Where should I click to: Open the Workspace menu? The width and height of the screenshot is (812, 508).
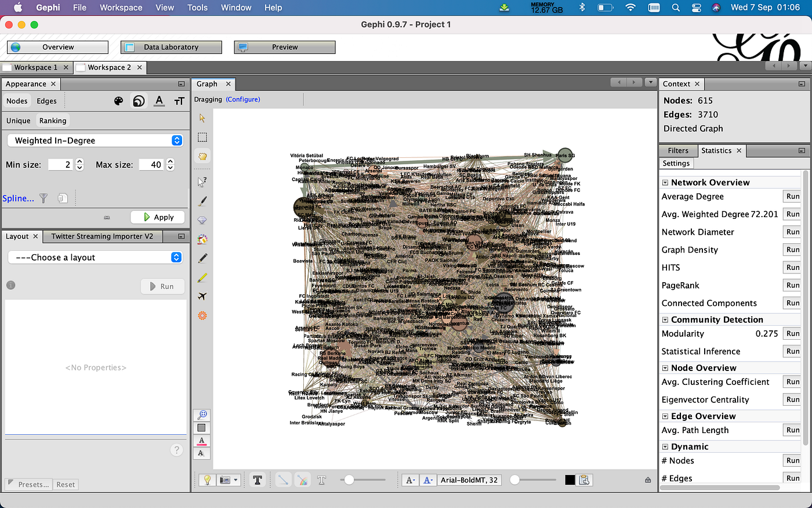[x=121, y=8]
